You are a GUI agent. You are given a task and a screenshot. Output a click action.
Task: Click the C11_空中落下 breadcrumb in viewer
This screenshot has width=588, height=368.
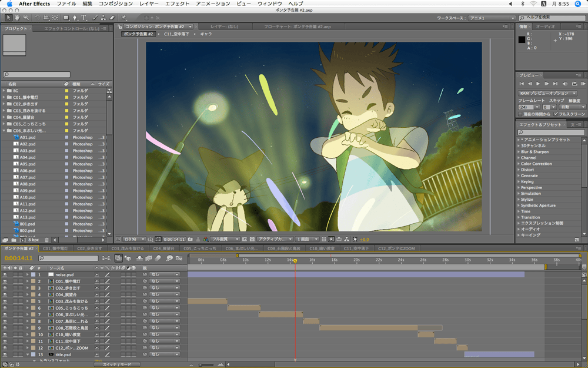[176, 34]
